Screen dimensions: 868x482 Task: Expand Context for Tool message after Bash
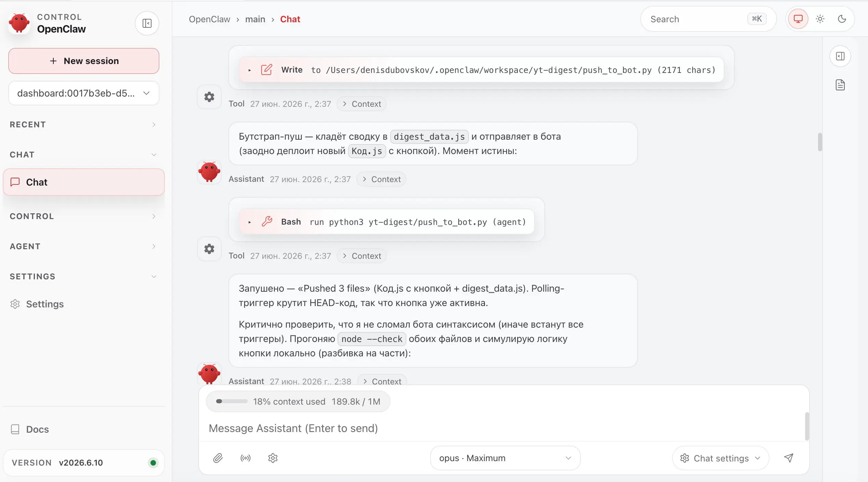coord(362,256)
